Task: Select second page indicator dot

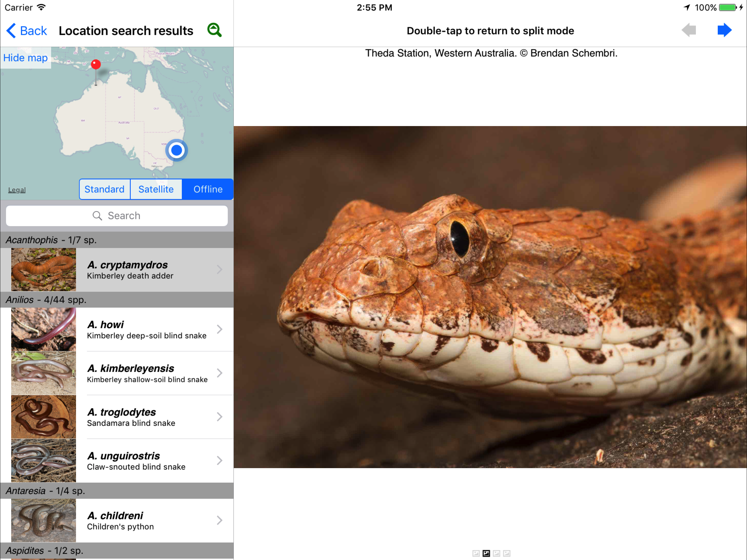Action: [486, 553]
